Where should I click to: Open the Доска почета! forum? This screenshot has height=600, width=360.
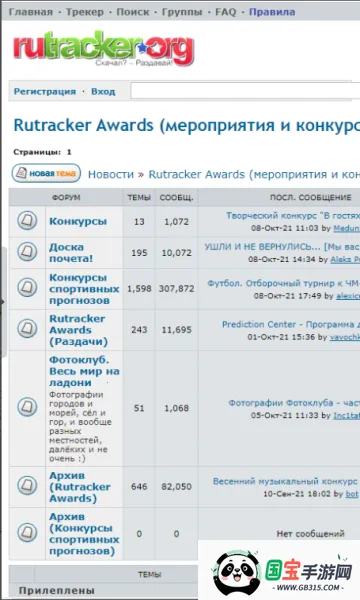(71, 253)
